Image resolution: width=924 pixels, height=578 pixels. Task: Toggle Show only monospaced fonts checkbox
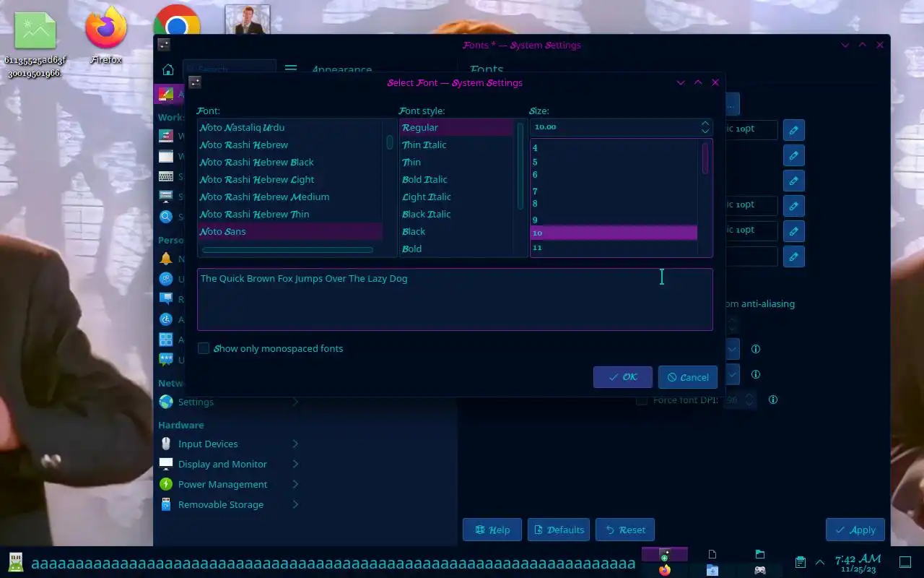click(x=204, y=348)
